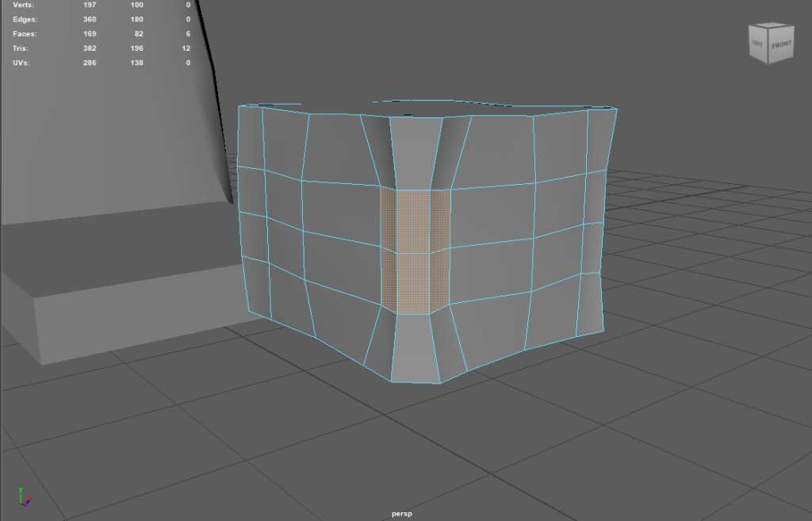Click the Tris total count 382
Screen dimensions: 812x521
[x=89, y=48]
